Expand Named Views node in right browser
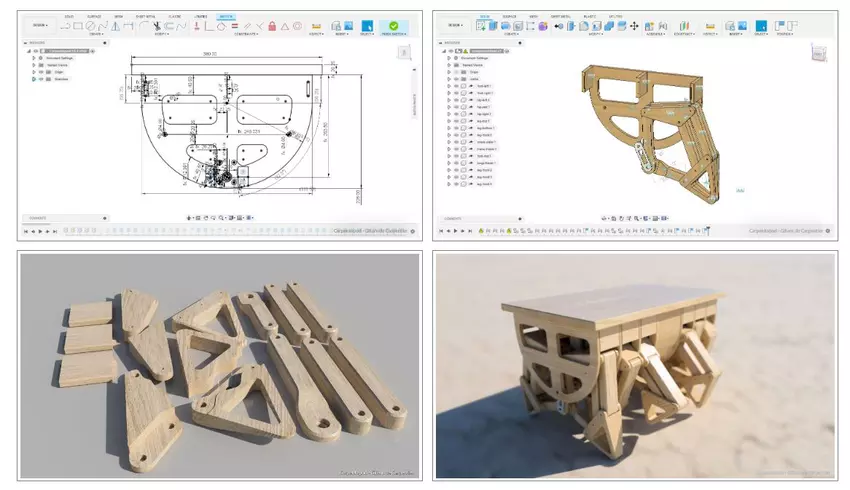The height and width of the screenshot is (490, 850). (449, 66)
